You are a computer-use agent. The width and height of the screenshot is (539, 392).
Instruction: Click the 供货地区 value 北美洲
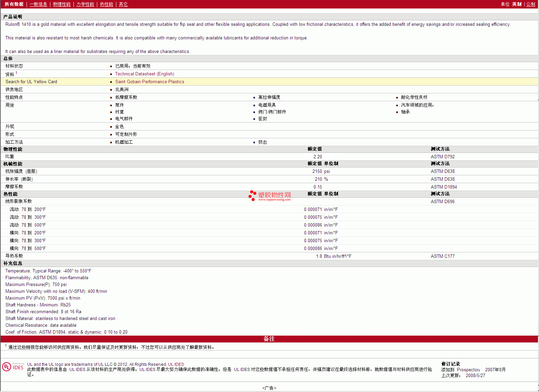pos(122,90)
